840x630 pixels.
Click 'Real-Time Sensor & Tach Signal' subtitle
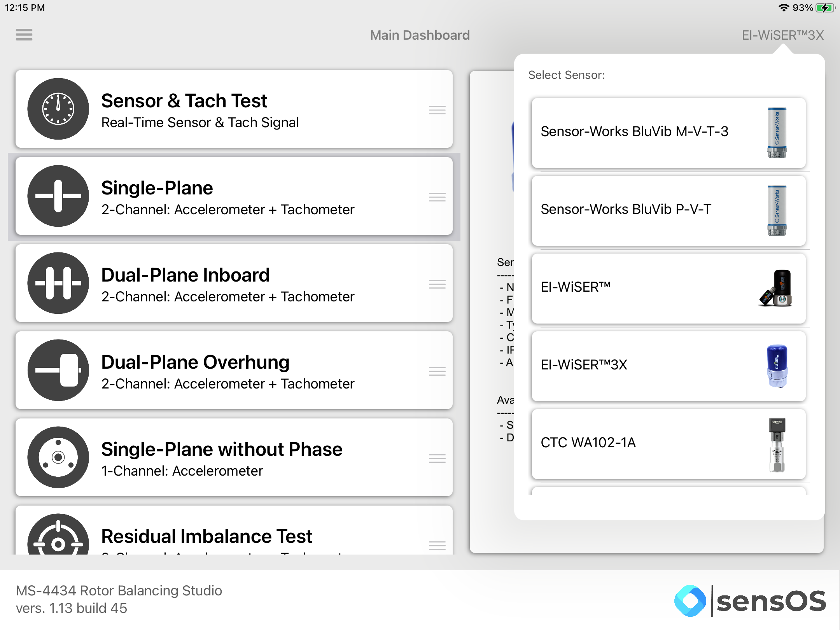point(200,122)
